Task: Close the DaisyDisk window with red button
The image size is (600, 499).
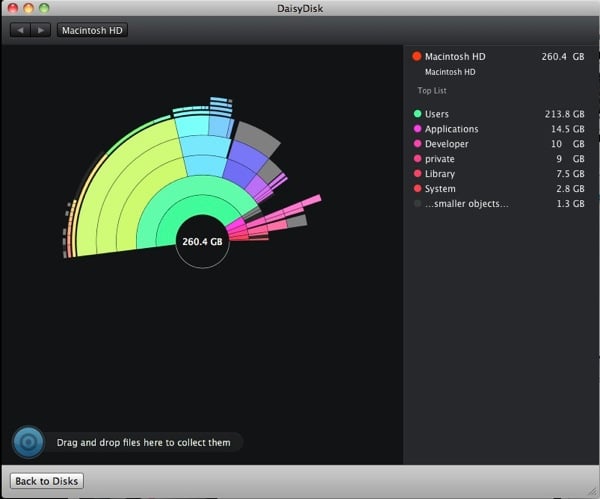Action: pyautogui.click(x=13, y=8)
